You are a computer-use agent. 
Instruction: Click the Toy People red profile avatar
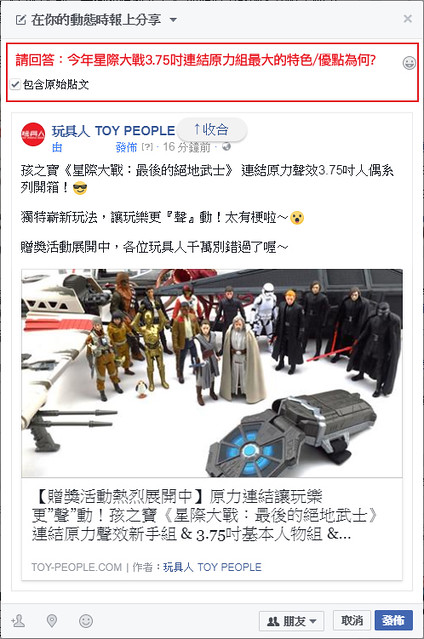33,134
